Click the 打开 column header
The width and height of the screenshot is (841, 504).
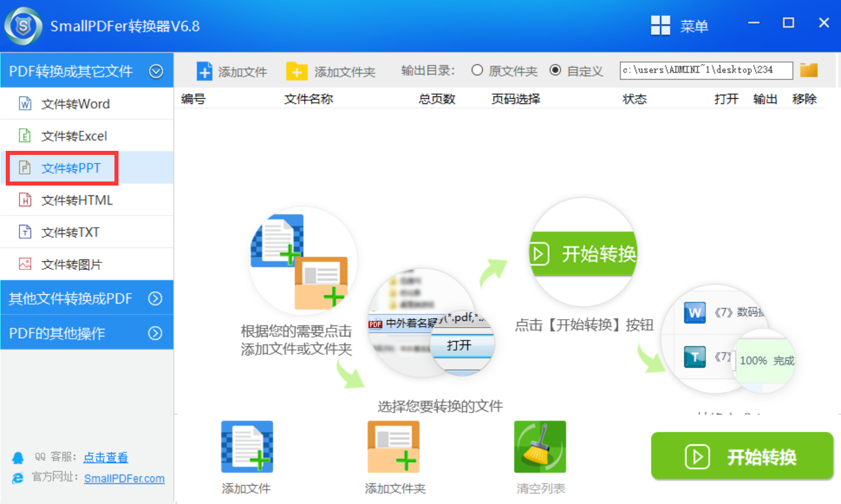727,99
